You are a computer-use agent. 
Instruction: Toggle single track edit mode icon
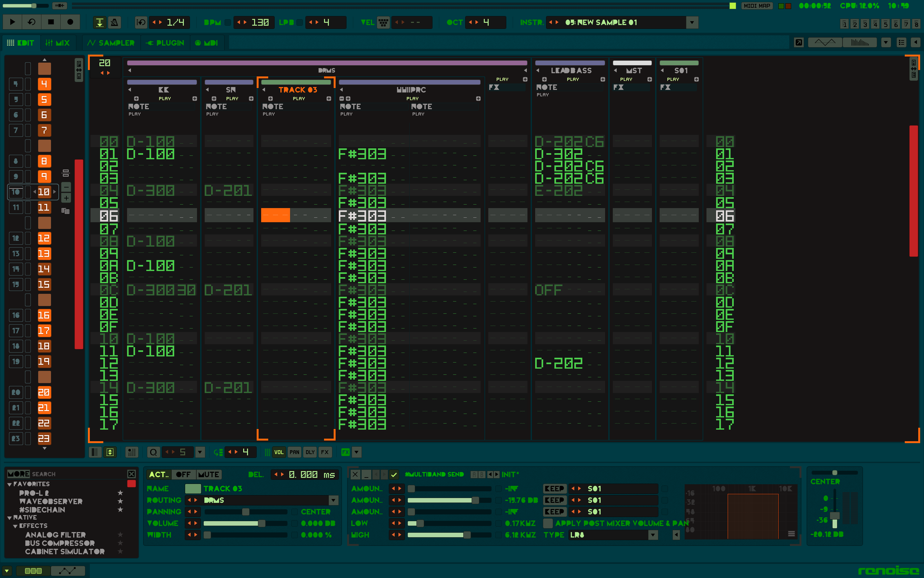[95, 452]
